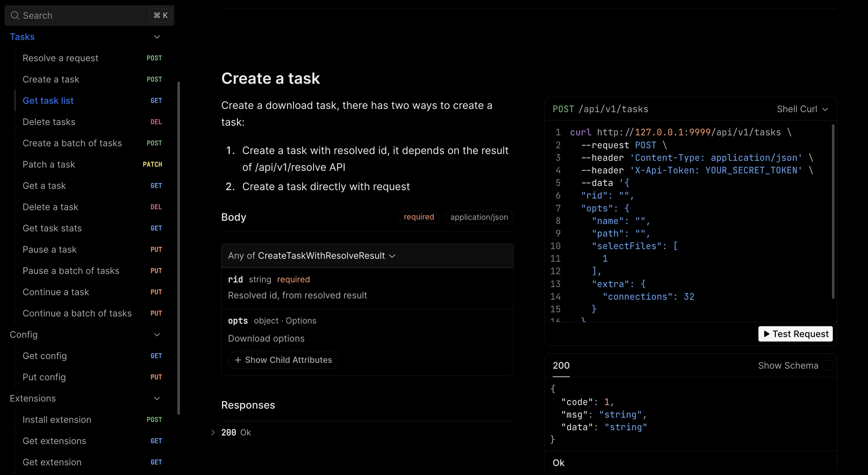Open Get task list in sidebar
This screenshot has height=475, width=868.
(x=48, y=101)
